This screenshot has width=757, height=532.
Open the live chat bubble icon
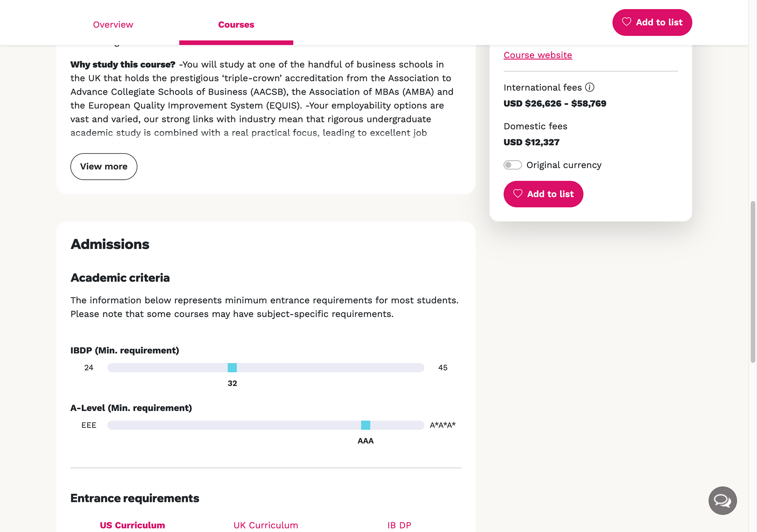coord(722,500)
